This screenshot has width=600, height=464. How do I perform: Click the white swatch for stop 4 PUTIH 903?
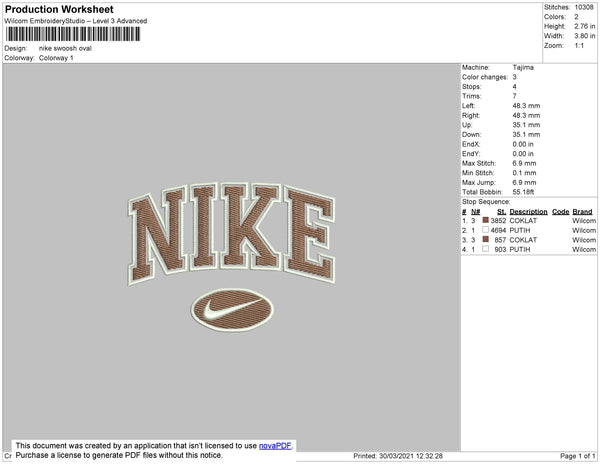[486, 249]
